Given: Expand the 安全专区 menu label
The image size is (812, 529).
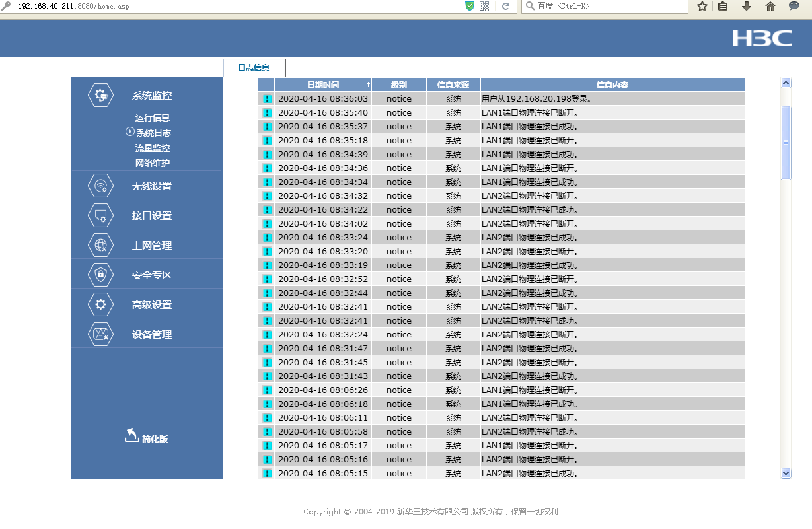Looking at the screenshot, I should click(x=152, y=275).
